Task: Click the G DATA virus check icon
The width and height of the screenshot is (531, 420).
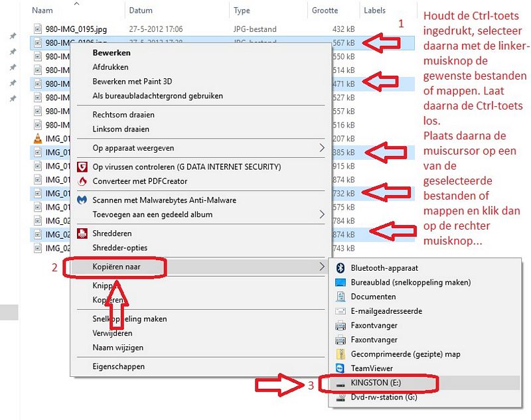Action: (82, 167)
